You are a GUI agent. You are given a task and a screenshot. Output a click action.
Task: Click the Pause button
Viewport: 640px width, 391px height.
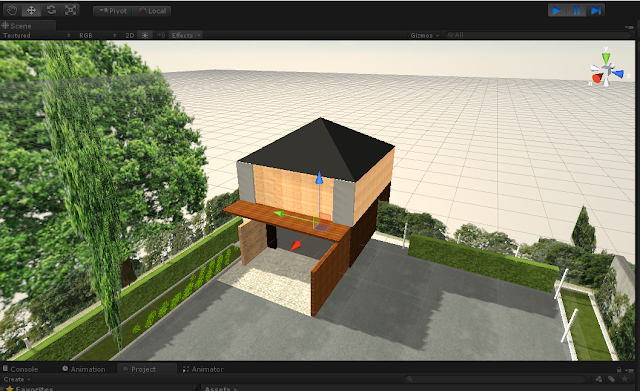576,11
